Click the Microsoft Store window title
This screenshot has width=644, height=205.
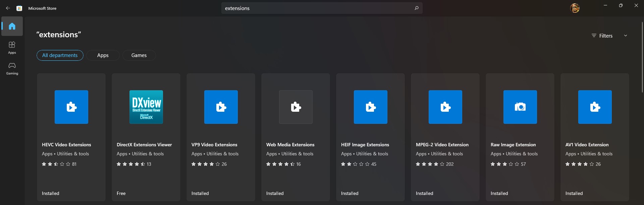(x=42, y=8)
